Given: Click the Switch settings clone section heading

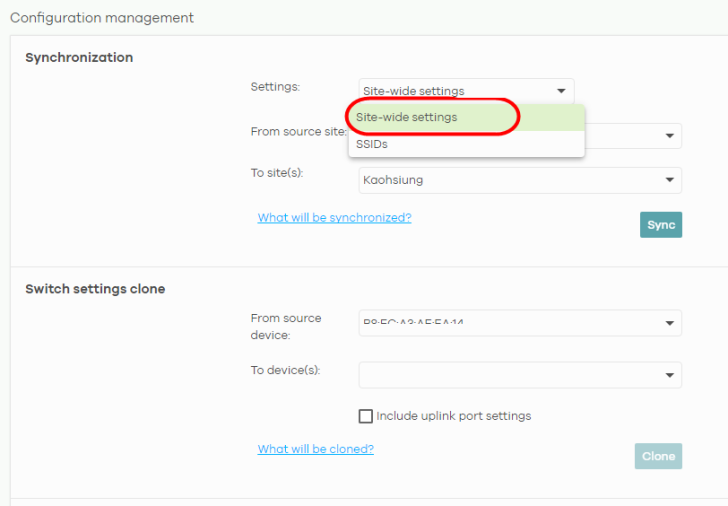Looking at the screenshot, I should pos(95,289).
